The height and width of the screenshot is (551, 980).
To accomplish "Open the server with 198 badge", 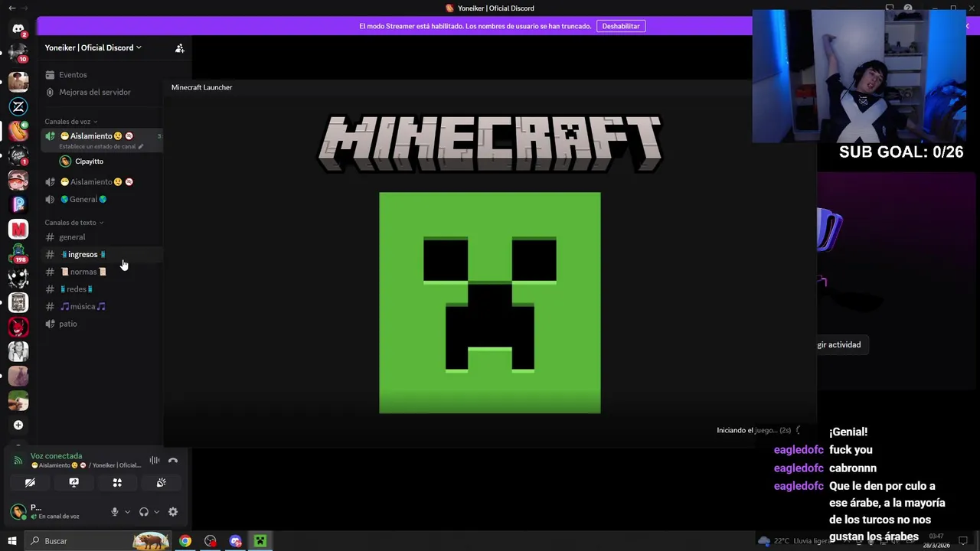I will 18,253.
